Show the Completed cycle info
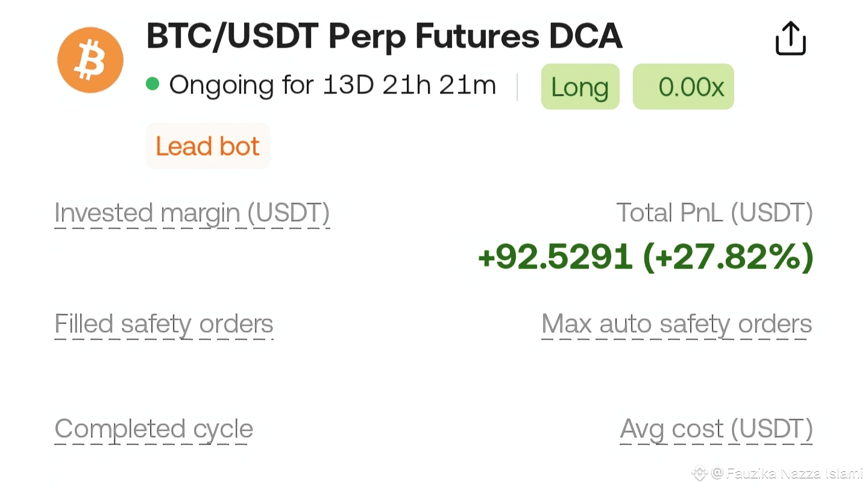Viewport: 868px width, 488px height. (x=154, y=429)
